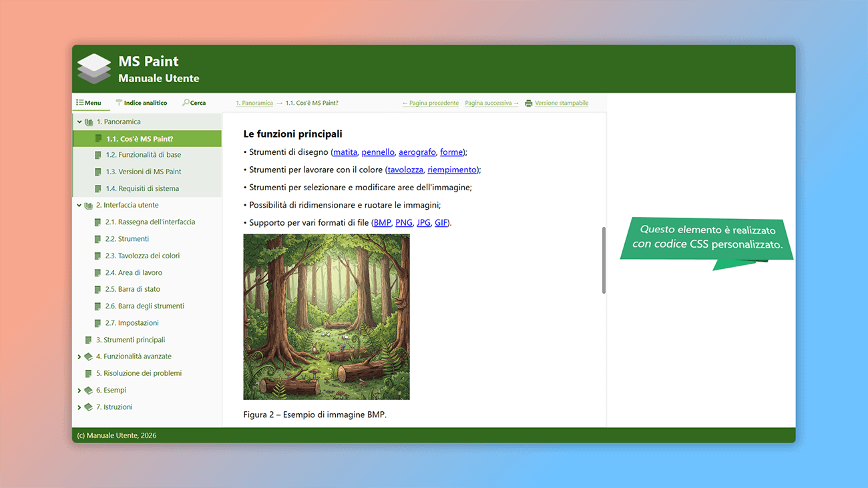Click the hamburger icon on the Menu tab

(x=81, y=102)
